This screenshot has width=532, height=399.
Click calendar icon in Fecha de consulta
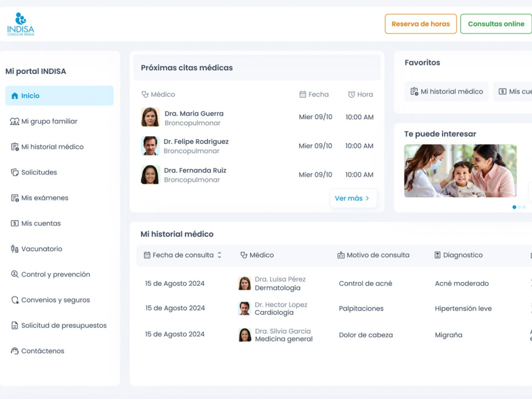pos(147,255)
